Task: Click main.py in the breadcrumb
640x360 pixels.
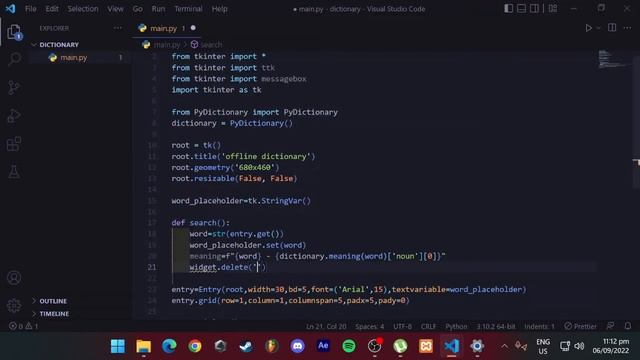Action: click(167, 44)
